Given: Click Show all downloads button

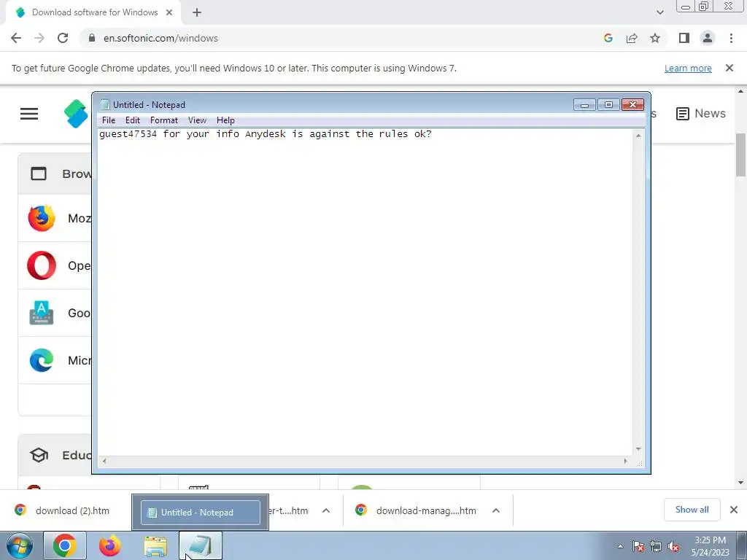Looking at the screenshot, I should pyautogui.click(x=692, y=510).
